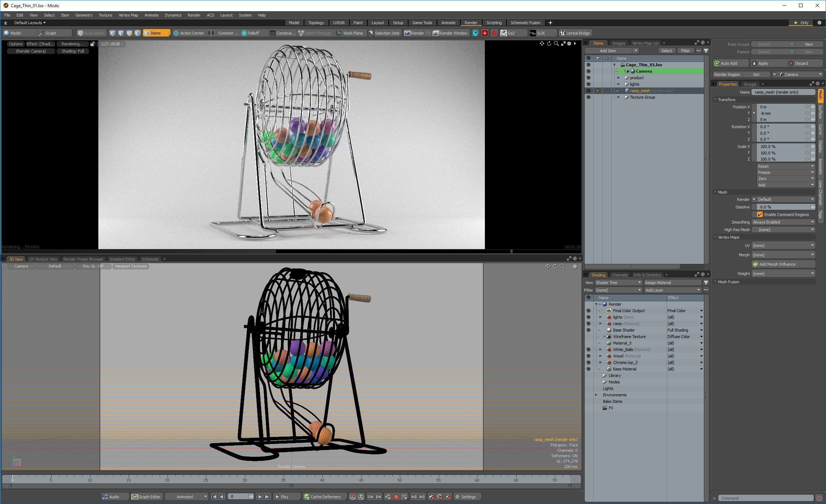Click the red plus icon in toolbar

(x=485, y=33)
